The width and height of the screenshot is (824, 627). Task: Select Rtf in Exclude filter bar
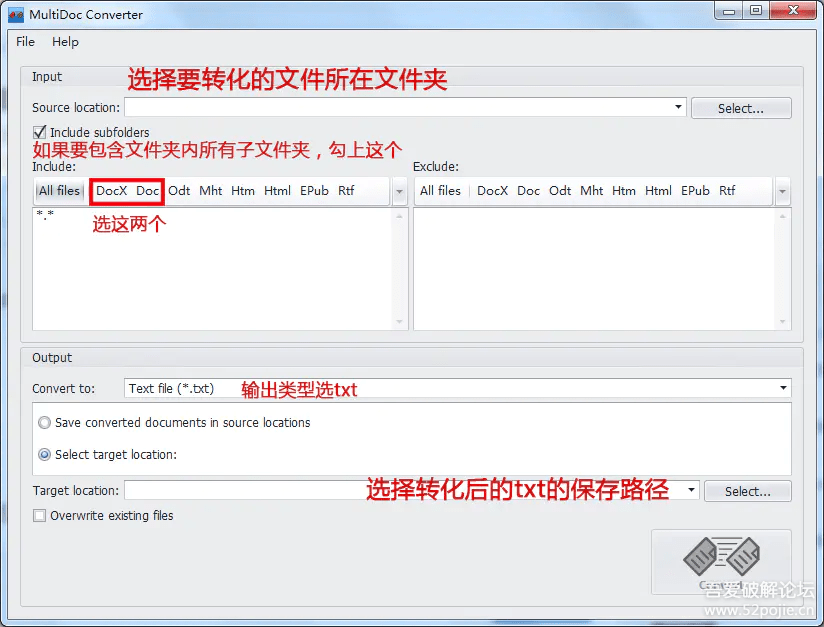point(727,191)
